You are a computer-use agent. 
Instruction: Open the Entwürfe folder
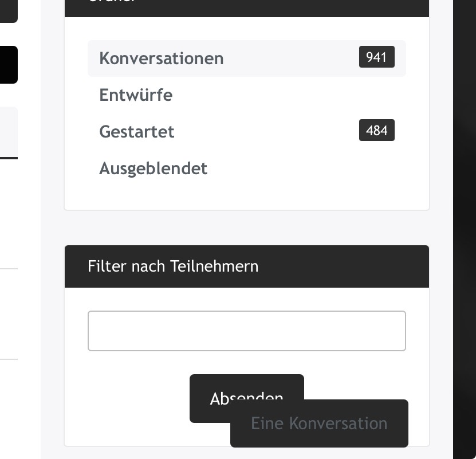click(136, 95)
